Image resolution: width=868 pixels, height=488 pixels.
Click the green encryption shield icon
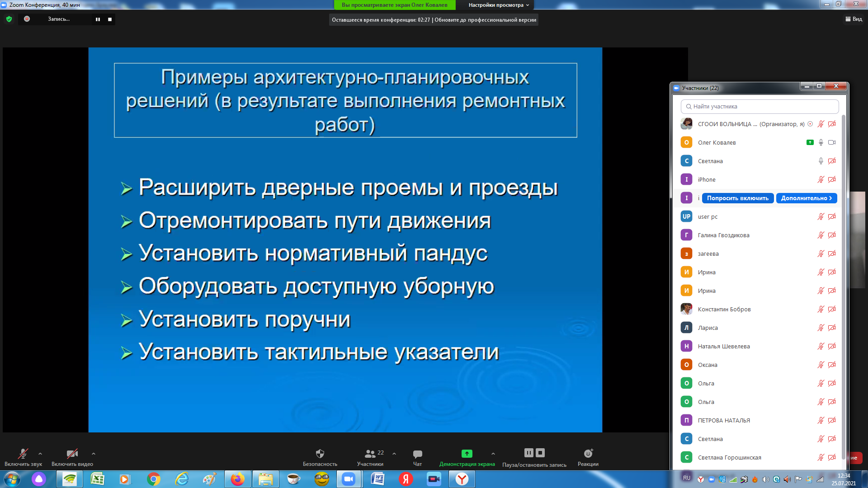click(x=9, y=19)
